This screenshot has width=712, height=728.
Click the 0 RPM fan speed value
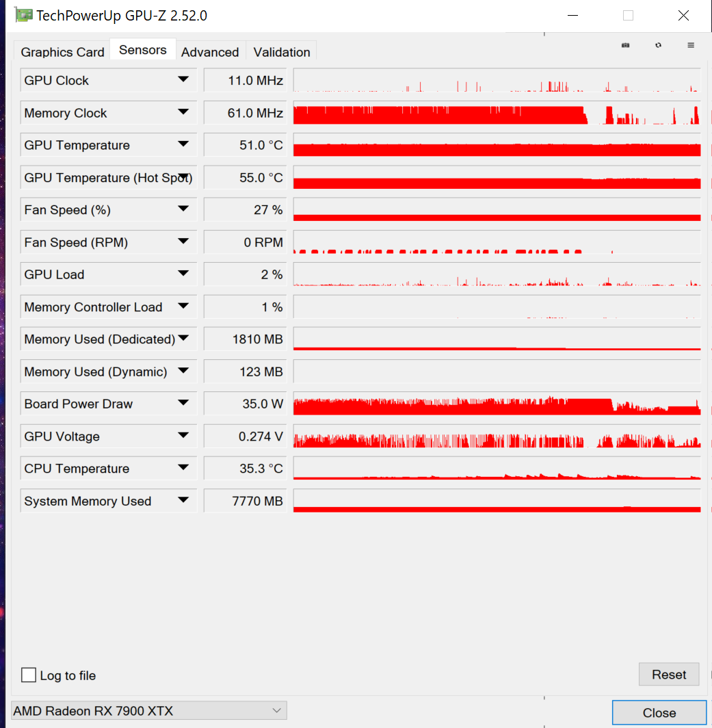[x=245, y=242]
